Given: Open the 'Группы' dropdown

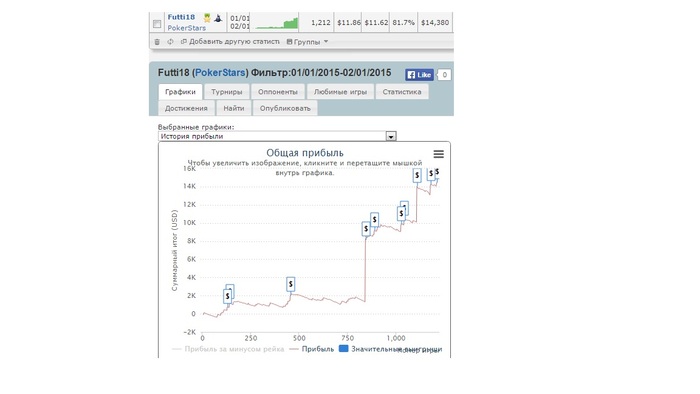Looking at the screenshot, I should [x=307, y=41].
